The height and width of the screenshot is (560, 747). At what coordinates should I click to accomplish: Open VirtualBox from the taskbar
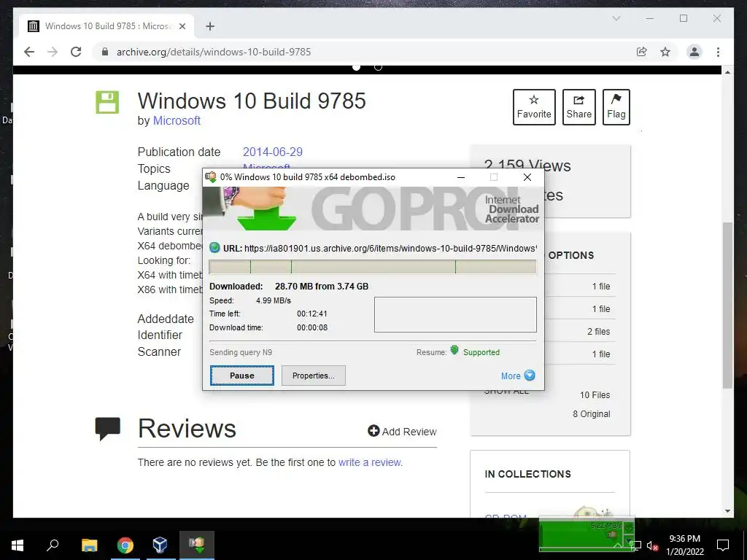160,545
